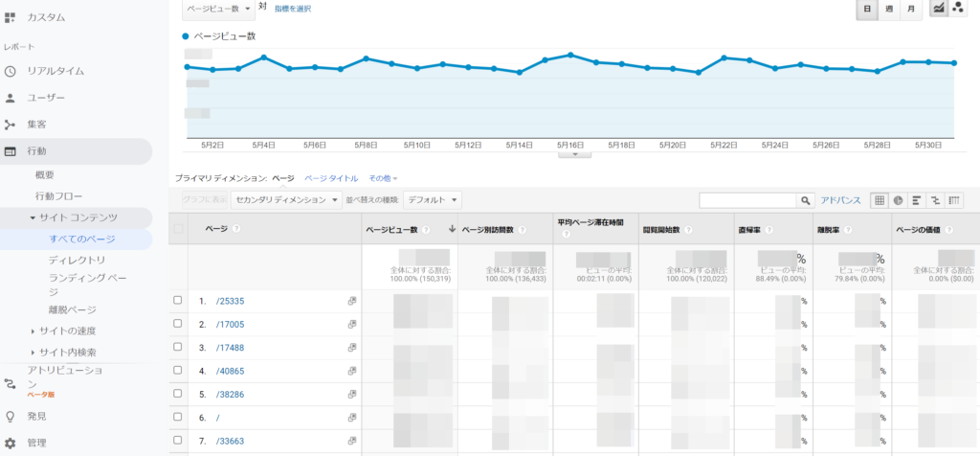Check the box for row /38286
The height and width of the screenshot is (456, 980).
pyautogui.click(x=177, y=394)
